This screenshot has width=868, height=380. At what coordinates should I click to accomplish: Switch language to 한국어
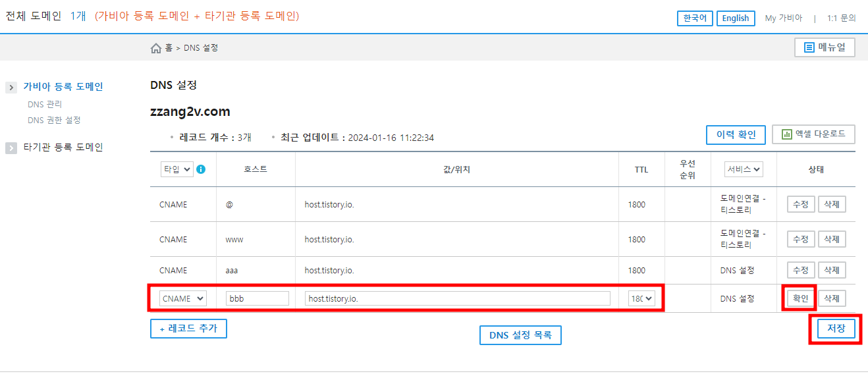[695, 18]
